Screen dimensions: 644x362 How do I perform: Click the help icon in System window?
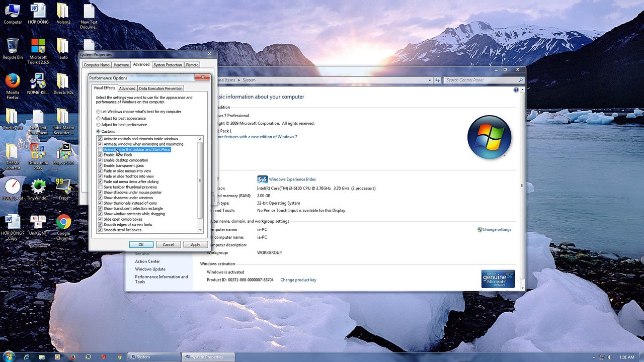tap(516, 89)
